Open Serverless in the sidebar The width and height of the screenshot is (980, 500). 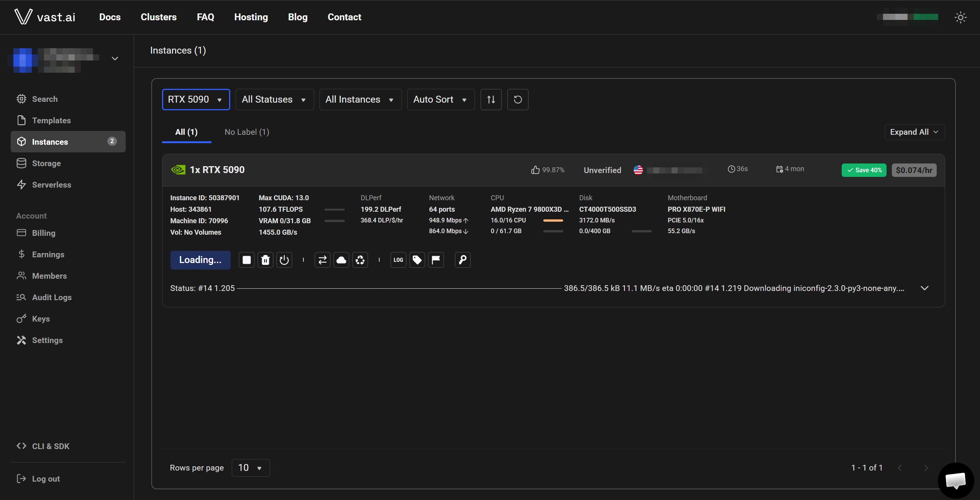click(68, 185)
